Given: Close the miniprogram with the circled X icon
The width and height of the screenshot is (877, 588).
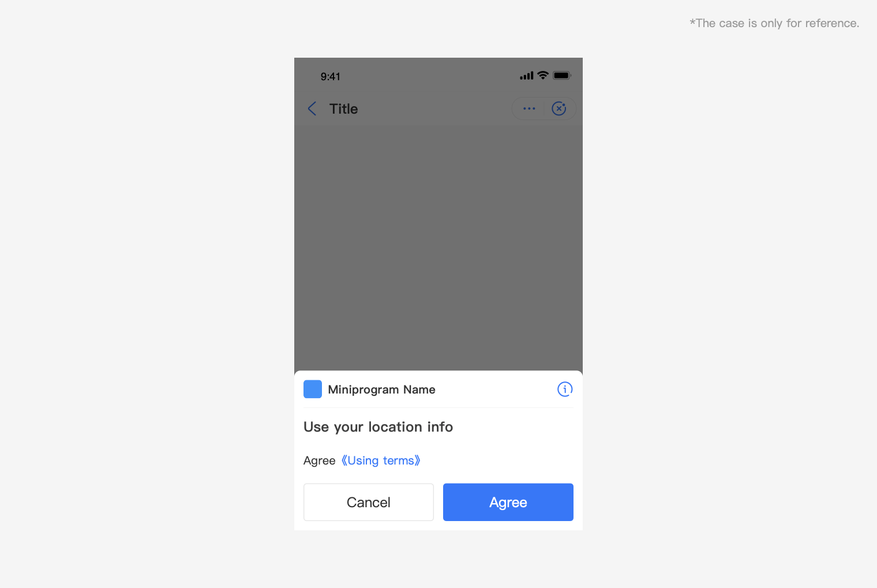Looking at the screenshot, I should (x=559, y=108).
